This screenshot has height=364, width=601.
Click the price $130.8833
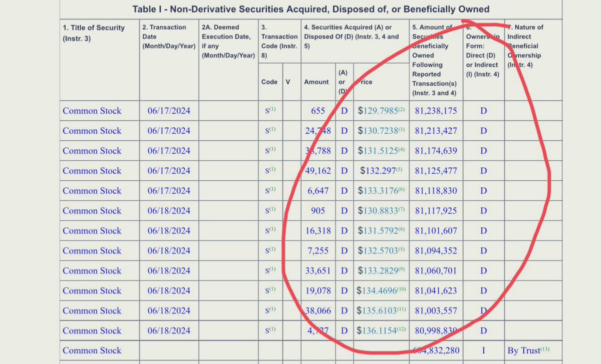coord(378,211)
